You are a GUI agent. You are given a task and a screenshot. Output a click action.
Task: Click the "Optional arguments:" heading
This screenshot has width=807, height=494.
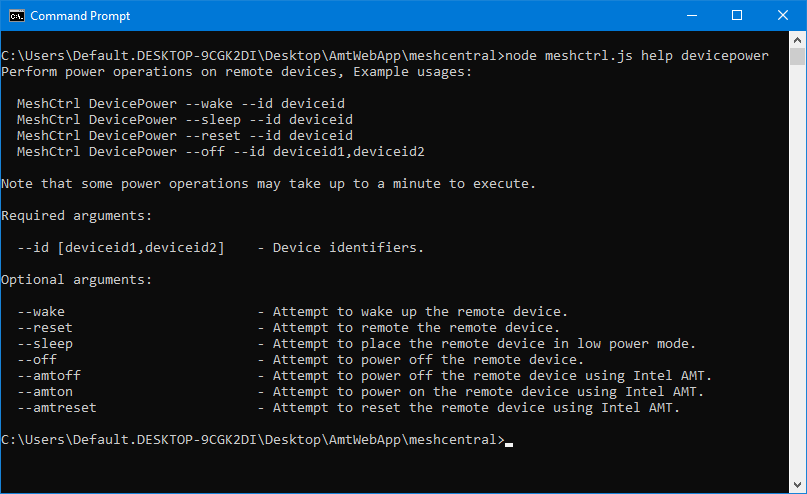(77, 280)
